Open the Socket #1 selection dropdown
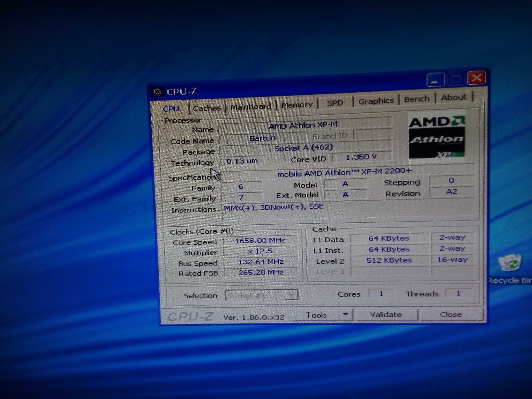The height and width of the screenshot is (399, 532). pos(261,295)
